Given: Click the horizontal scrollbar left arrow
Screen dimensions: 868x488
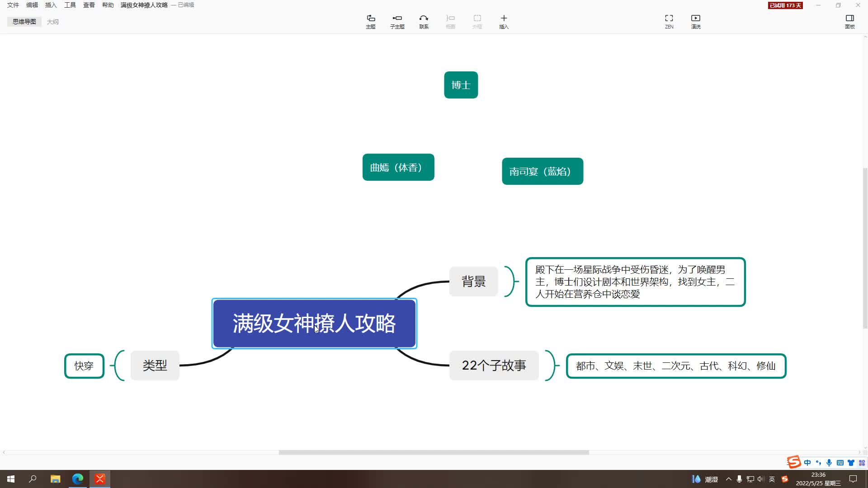Looking at the screenshot, I should [x=4, y=452].
